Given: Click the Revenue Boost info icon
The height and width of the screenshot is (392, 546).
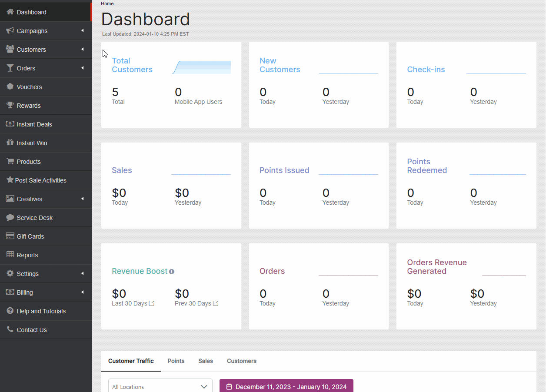Looking at the screenshot, I should 172,272.
